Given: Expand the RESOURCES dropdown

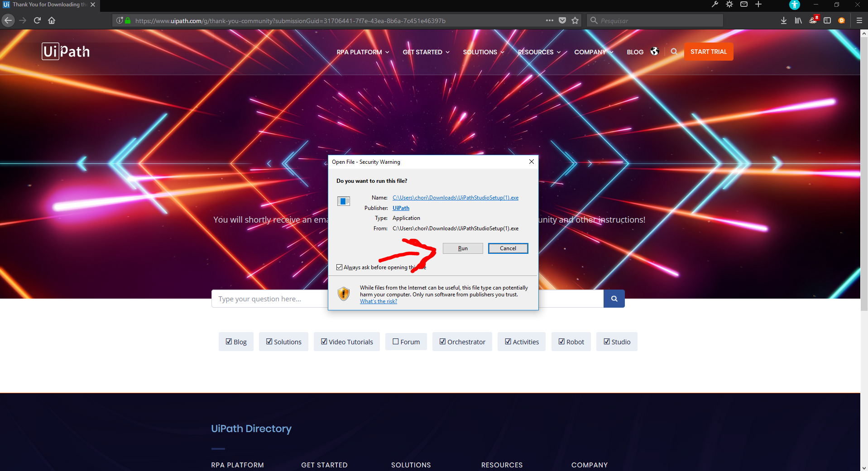Looking at the screenshot, I should coord(539,52).
